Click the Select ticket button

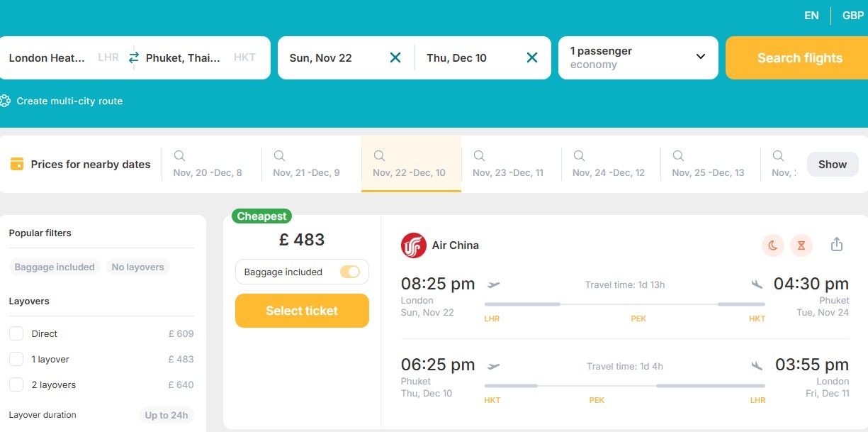302,311
